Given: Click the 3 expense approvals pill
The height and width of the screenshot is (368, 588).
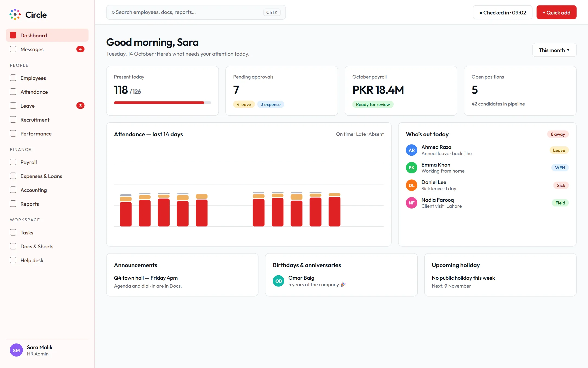Looking at the screenshot, I should pyautogui.click(x=271, y=104).
